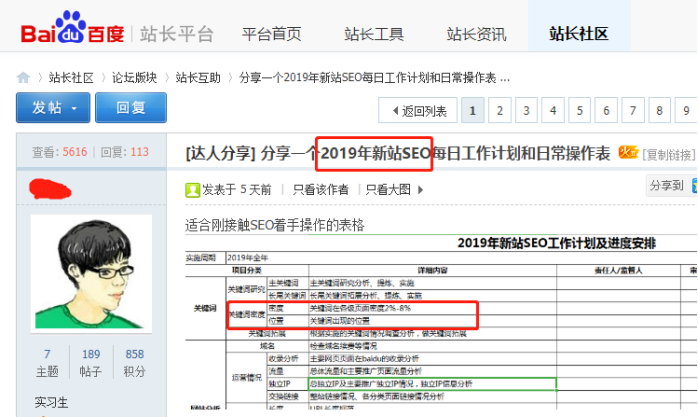
Task: Click the 回复: 113 reply count
Action: coord(125,152)
